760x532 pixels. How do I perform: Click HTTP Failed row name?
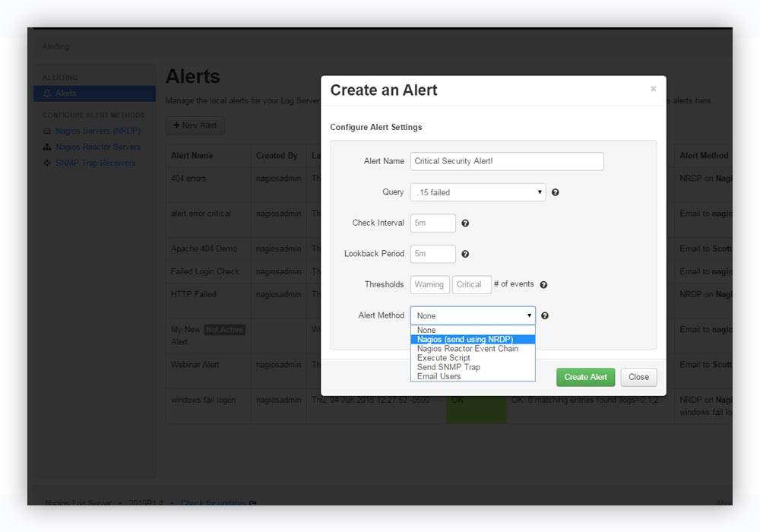tap(193, 294)
